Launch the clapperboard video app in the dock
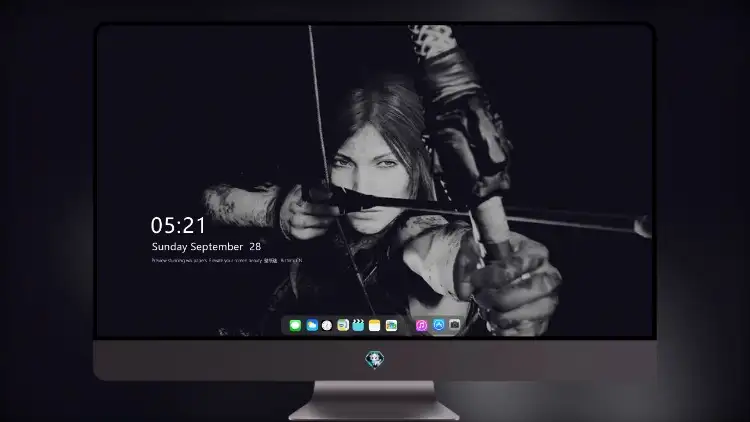Viewport: 750px width, 422px height. pyautogui.click(x=358, y=325)
